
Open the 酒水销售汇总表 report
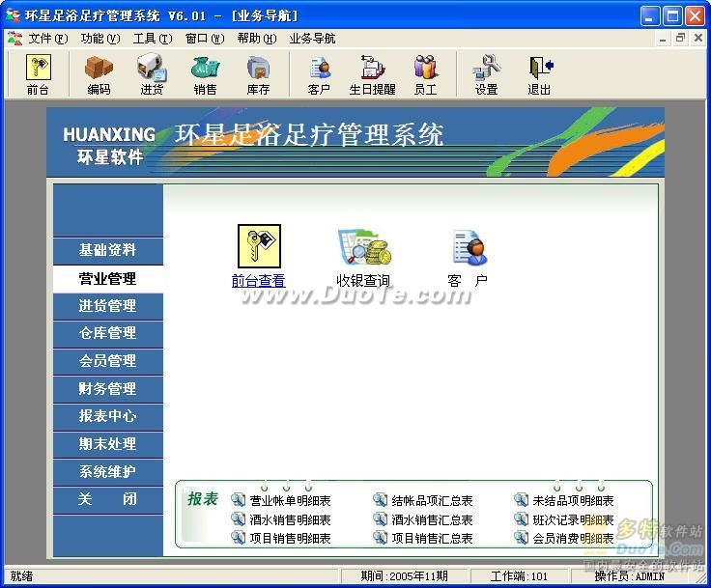[432, 519]
